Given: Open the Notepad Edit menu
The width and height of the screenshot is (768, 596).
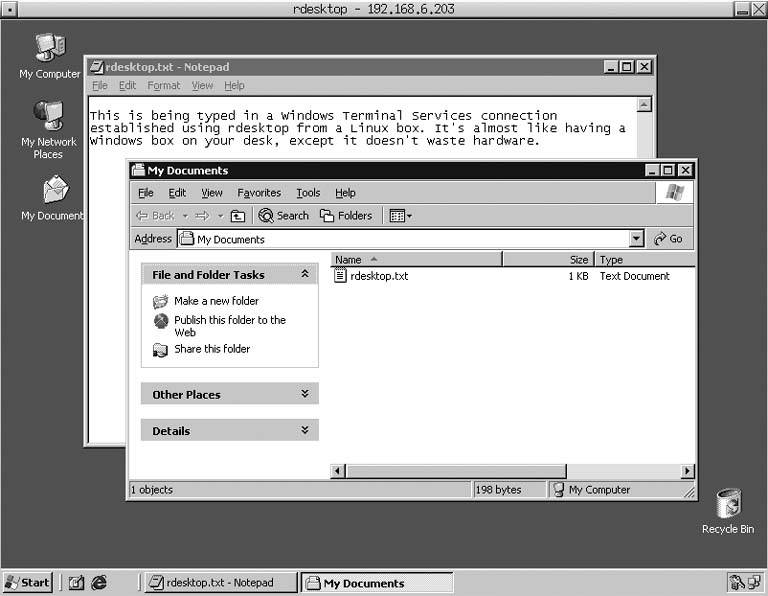Looking at the screenshot, I should coord(127,85).
